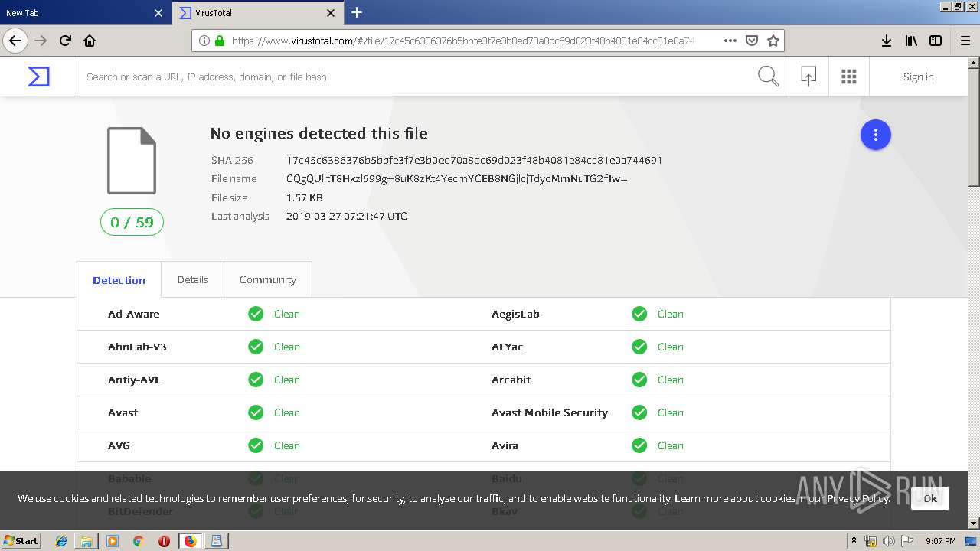Select the SHA-256 hash value text
Image resolution: width=980 pixels, height=551 pixels.
pos(474,160)
